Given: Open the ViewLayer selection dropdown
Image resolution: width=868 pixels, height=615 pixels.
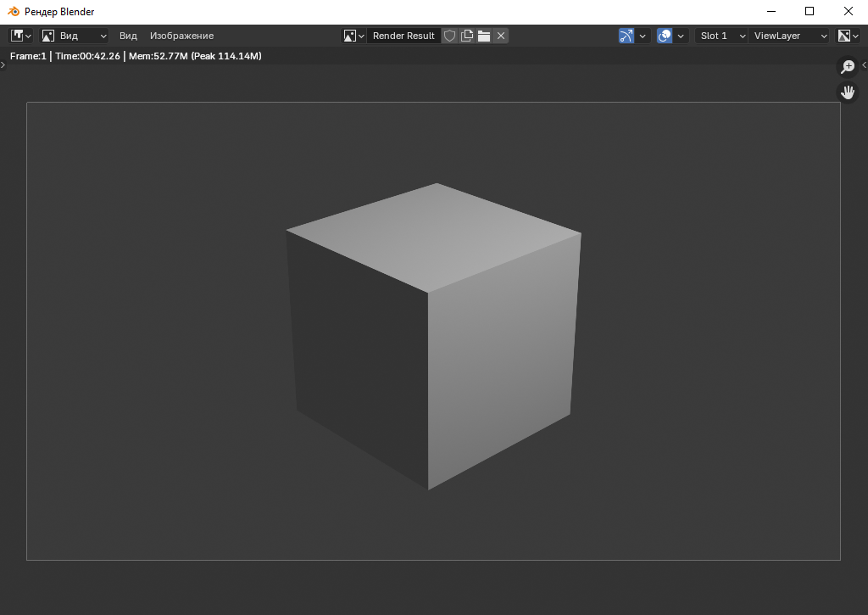Looking at the screenshot, I should (x=790, y=36).
